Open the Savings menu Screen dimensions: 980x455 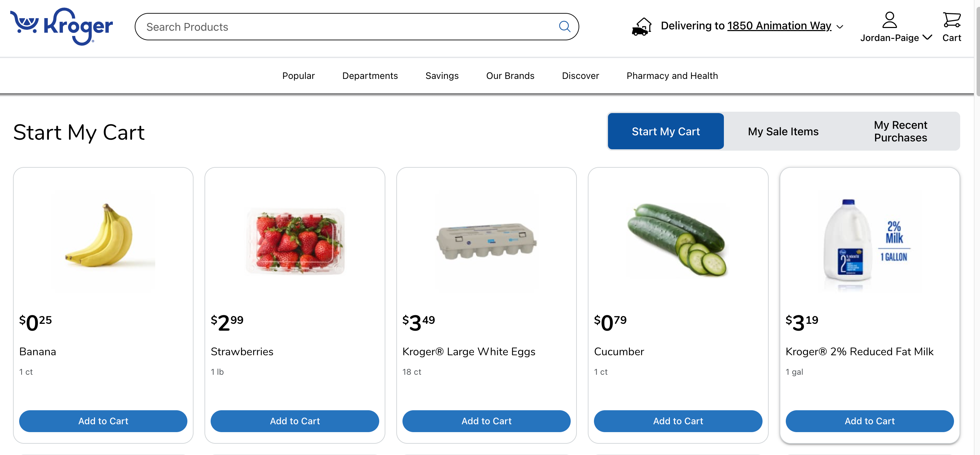point(442,75)
